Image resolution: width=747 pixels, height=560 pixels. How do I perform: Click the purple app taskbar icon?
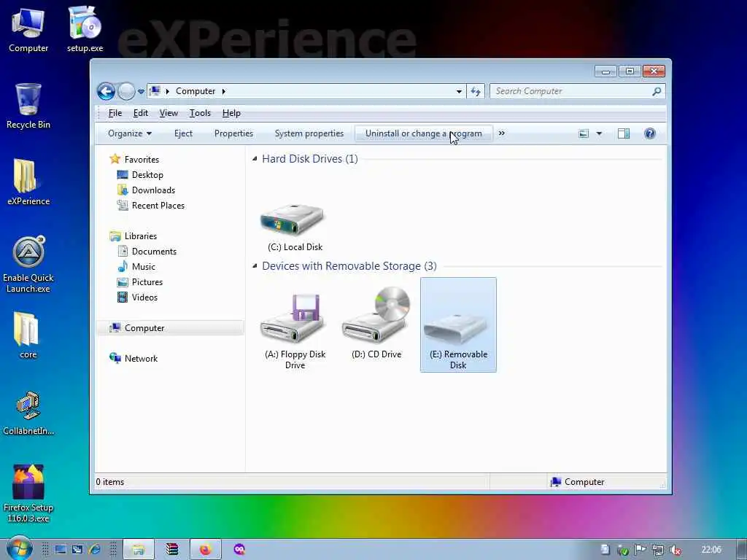[x=239, y=550]
